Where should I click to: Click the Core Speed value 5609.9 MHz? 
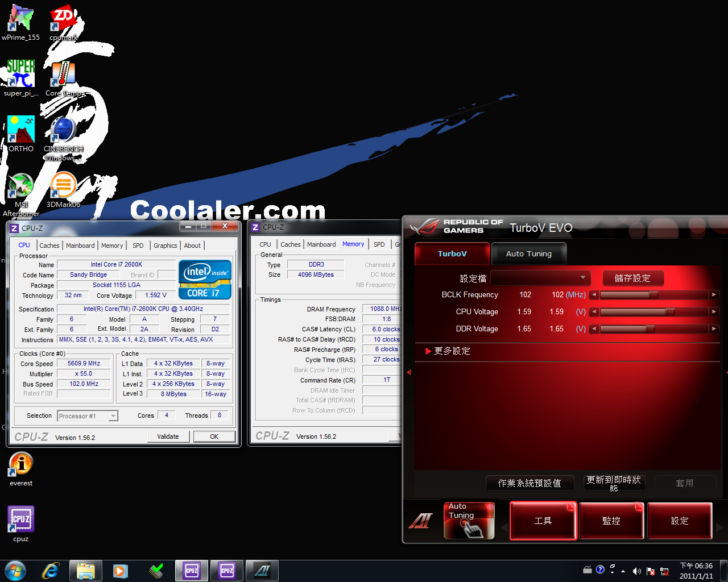click(x=84, y=363)
